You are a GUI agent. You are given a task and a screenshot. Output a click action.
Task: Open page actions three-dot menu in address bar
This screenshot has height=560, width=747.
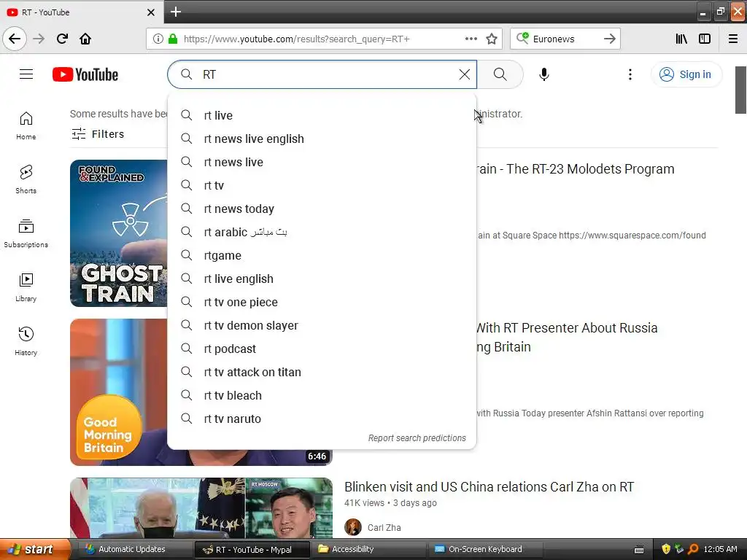pyautogui.click(x=471, y=39)
